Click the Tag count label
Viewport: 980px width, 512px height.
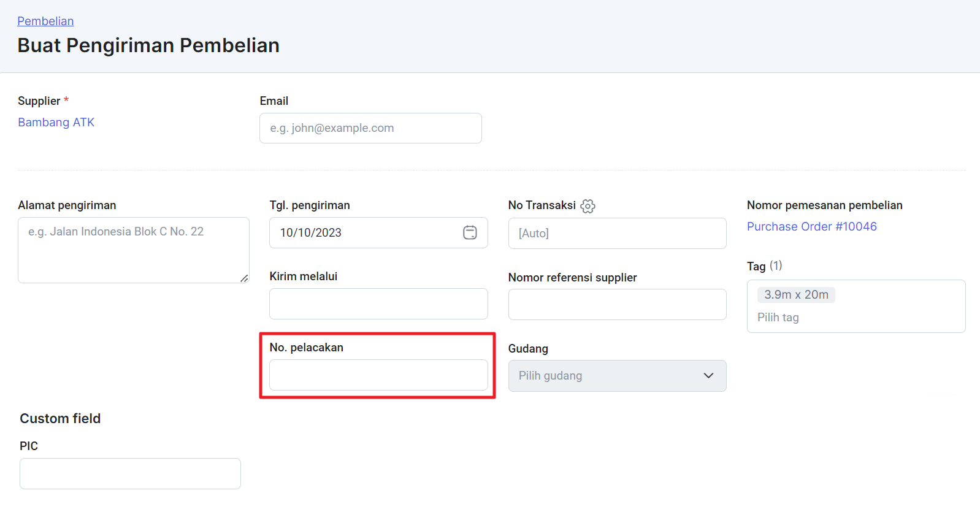pos(776,266)
